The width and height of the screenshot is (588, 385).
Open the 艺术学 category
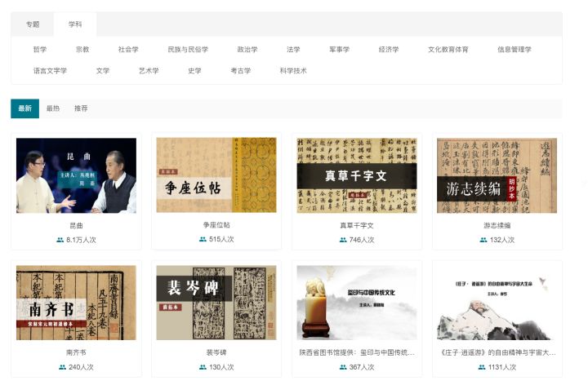point(149,71)
